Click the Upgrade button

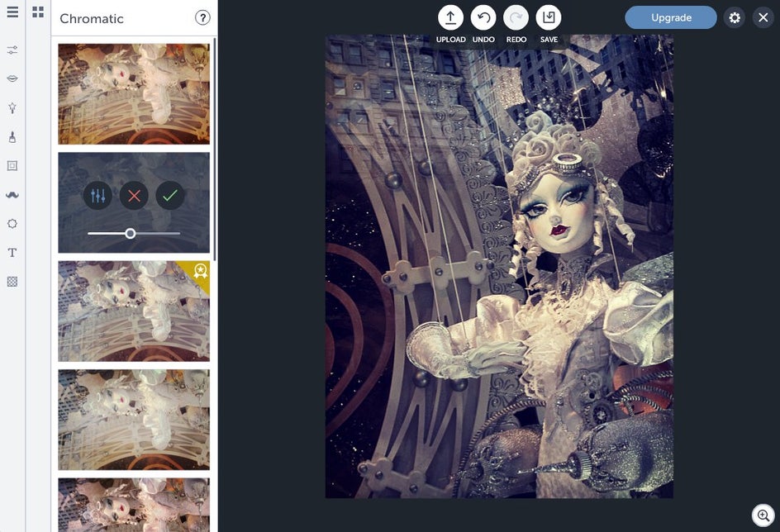671,17
